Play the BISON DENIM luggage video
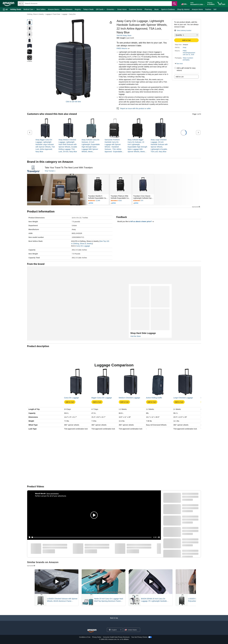 coord(150,581)
